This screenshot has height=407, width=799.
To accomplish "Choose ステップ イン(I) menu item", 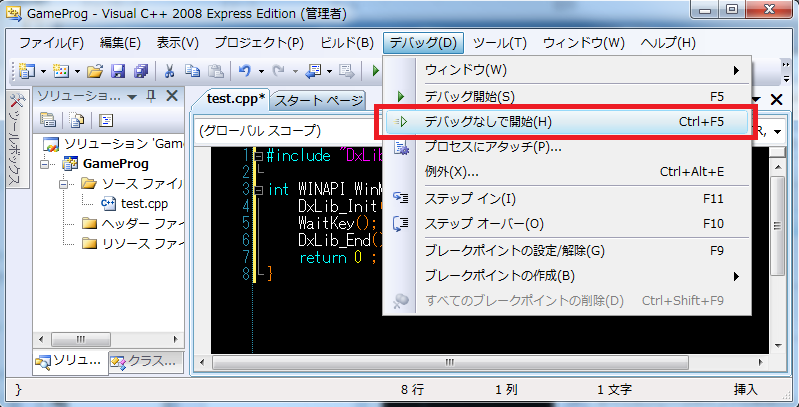I will tap(567, 199).
